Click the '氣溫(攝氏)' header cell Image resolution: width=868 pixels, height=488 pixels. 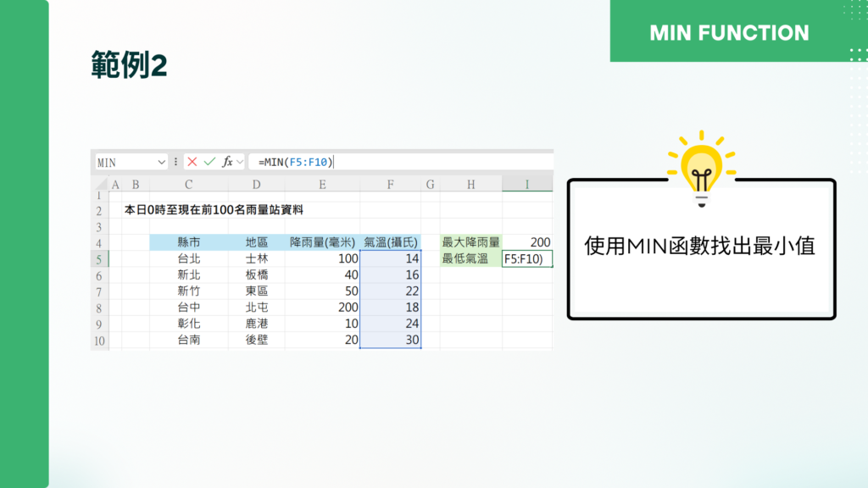390,242
